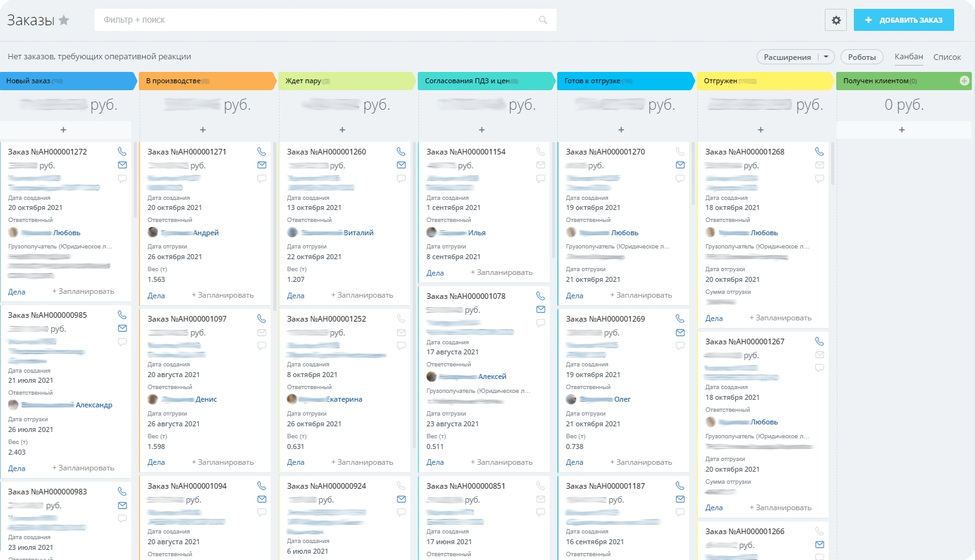Click Запланировать on order АН000001268
This screenshot has width=975, height=560.
[781, 318]
